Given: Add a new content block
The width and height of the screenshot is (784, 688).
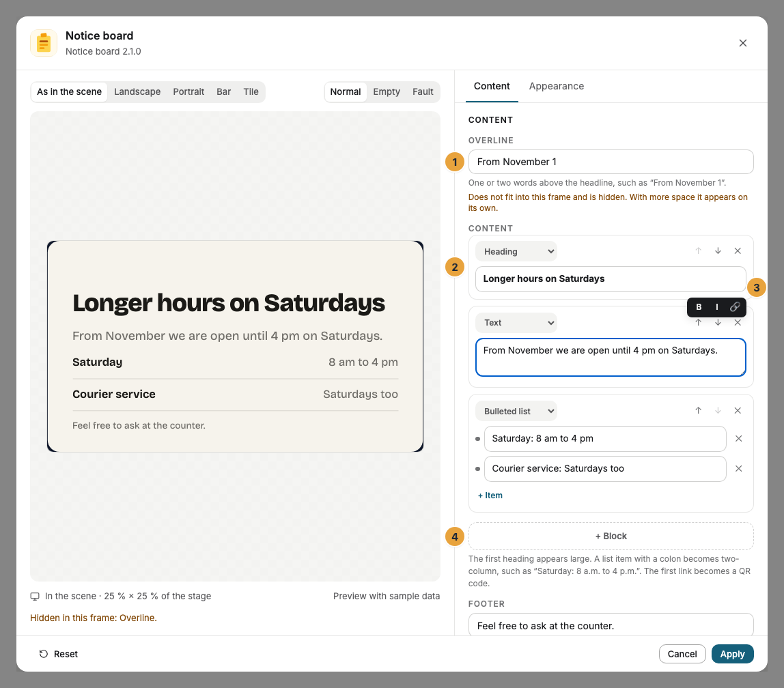Looking at the screenshot, I should (x=611, y=536).
